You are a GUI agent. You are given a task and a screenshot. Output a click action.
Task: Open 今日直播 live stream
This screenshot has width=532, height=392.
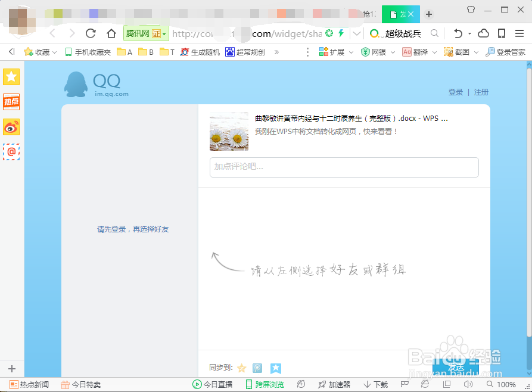(x=213, y=384)
